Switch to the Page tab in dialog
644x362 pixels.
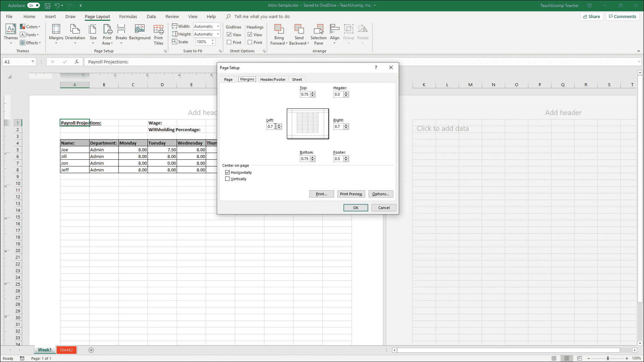[x=228, y=80]
